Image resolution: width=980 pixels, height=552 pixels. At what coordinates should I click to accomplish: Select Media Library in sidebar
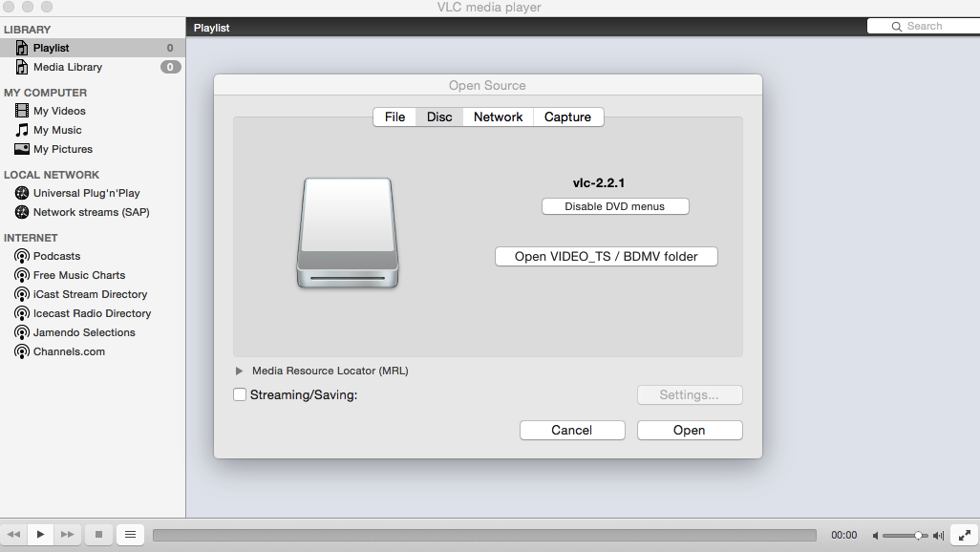tap(93, 67)
